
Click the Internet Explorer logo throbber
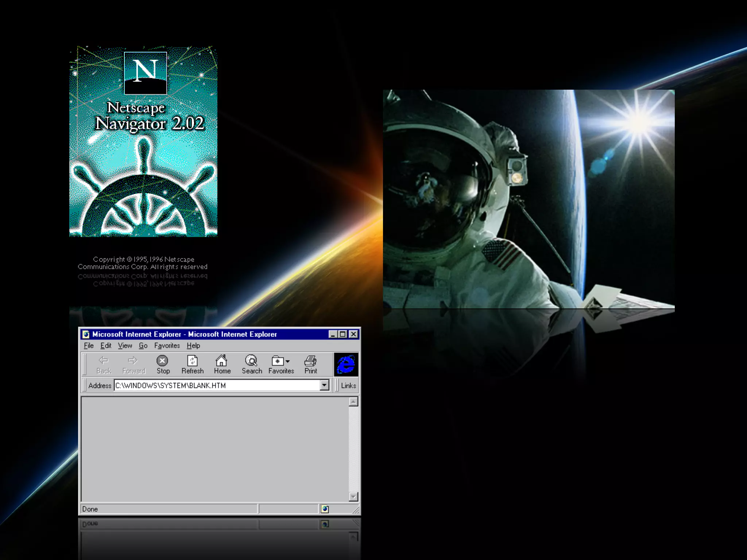coord(346,364)
